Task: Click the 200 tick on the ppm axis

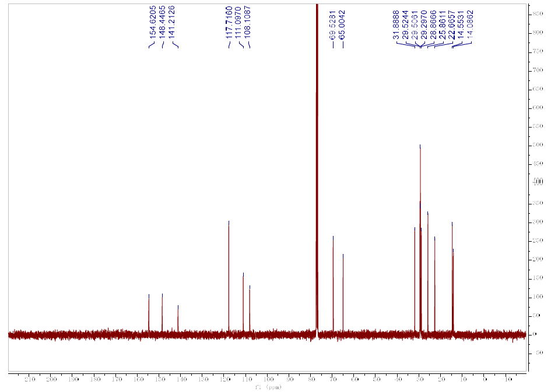Action: coord(51,380)
